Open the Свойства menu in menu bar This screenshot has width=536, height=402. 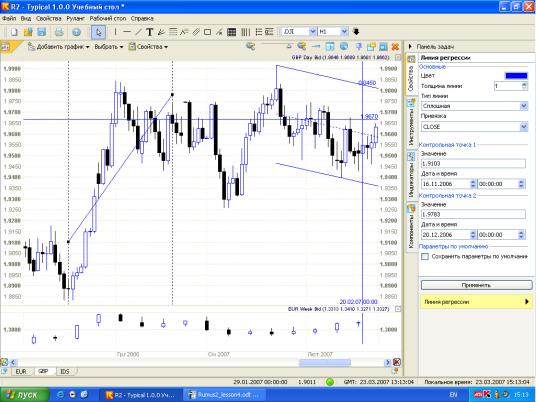point(49,18)
